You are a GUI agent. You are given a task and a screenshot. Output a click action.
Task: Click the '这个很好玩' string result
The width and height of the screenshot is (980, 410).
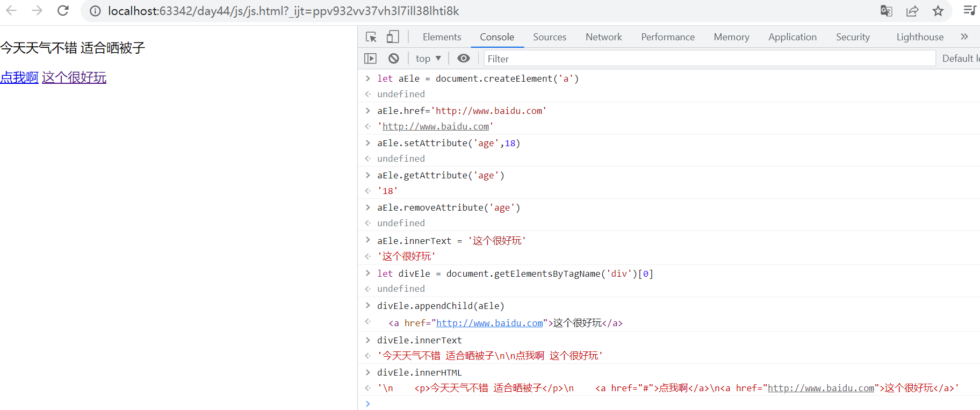[406, 256]
